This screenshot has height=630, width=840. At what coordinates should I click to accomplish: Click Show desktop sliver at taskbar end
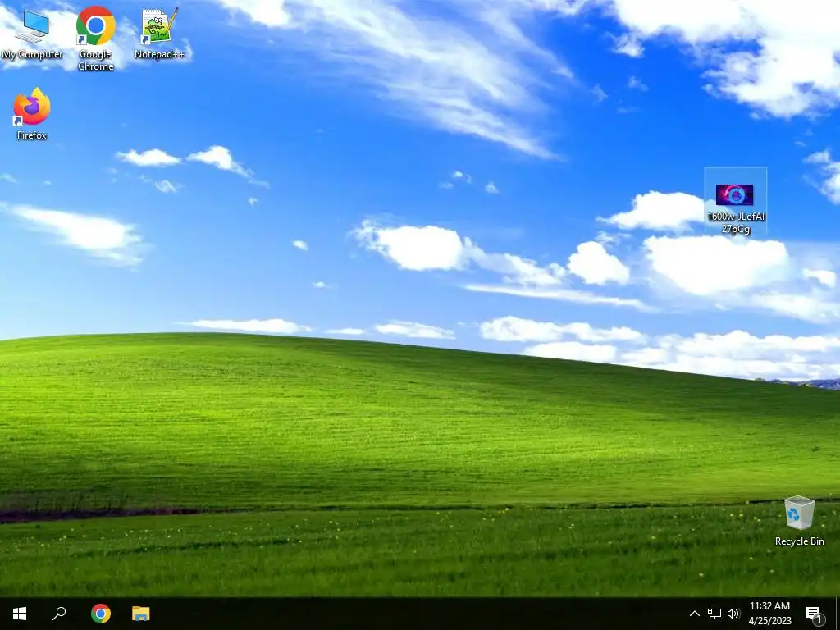[838, 614]
